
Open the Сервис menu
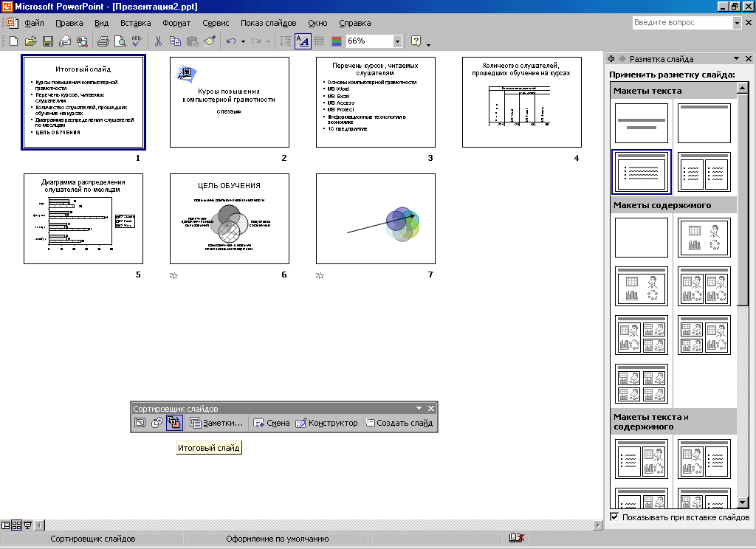click(x=216, y=23)
